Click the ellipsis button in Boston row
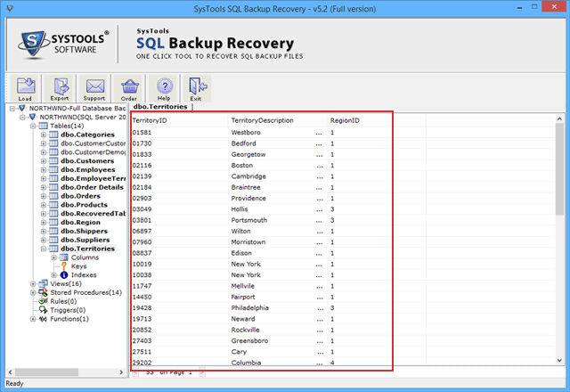This screenshot has width=570, height=392. (320, 166)
